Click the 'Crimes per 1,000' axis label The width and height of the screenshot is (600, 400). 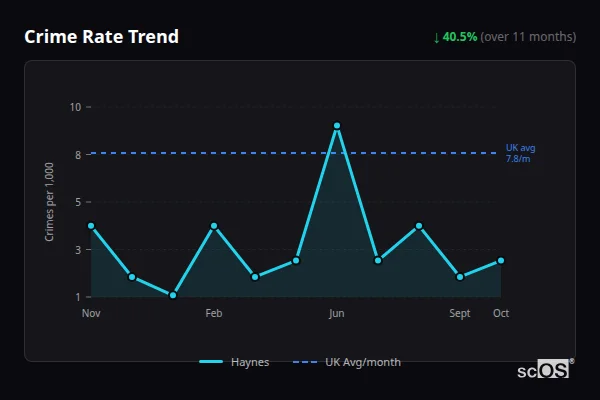point(49,202)
